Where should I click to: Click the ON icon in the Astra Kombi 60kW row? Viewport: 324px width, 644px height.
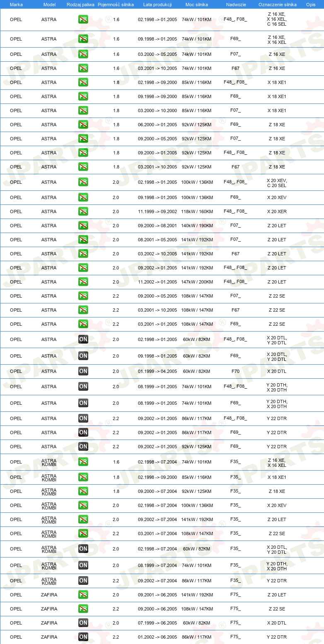(x=83, y=549)
